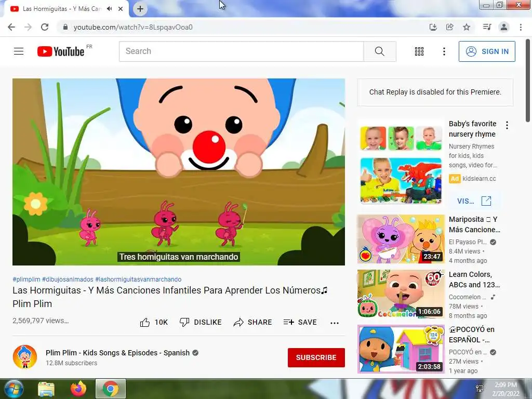This screenshot has width=532, height=399.
Task: Open Mariposita Y Más Canciones title
Action: (x=474, y=224)
